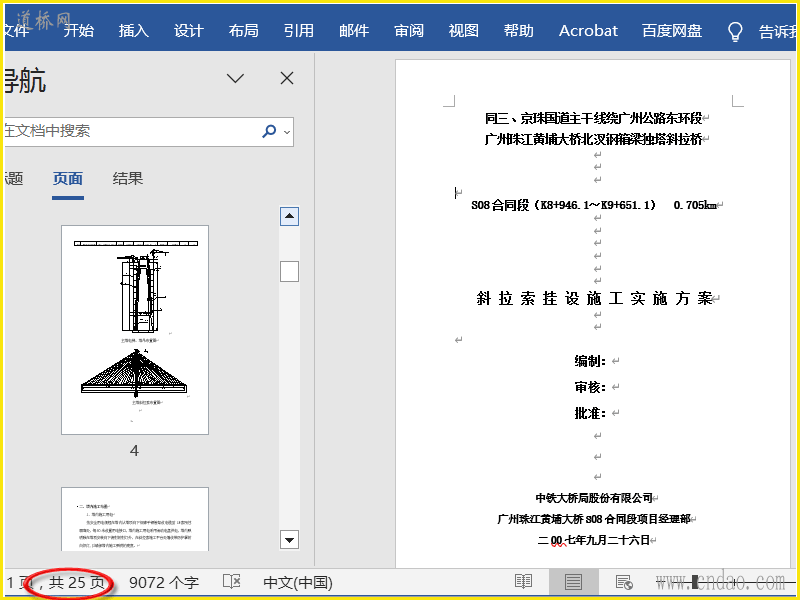The height and width of the screenshot is (600, 800).
Task: Open the 百度网盘 ribbon tab
Action: (x=672, y=31)
